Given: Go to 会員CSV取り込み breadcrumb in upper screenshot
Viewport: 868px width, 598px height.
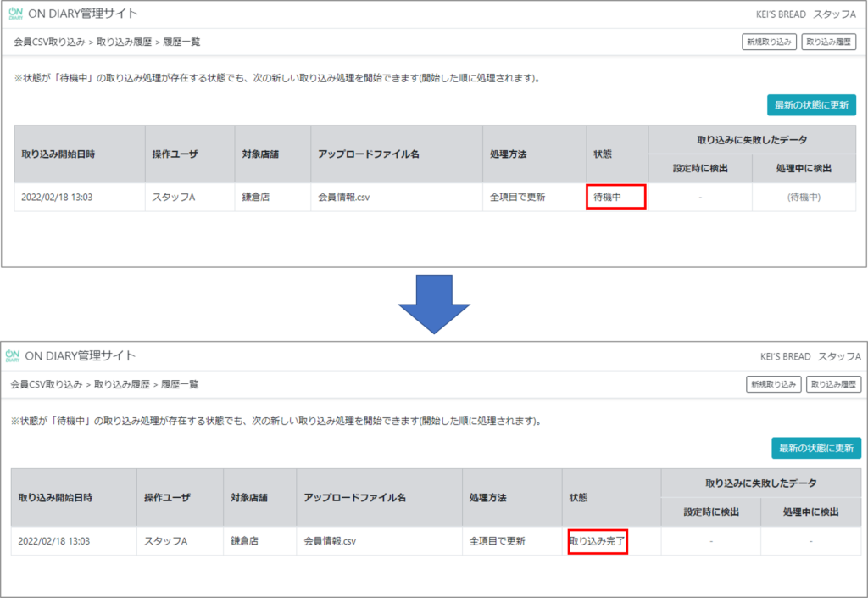Looking at the screenshot, I should click(49, 42).
